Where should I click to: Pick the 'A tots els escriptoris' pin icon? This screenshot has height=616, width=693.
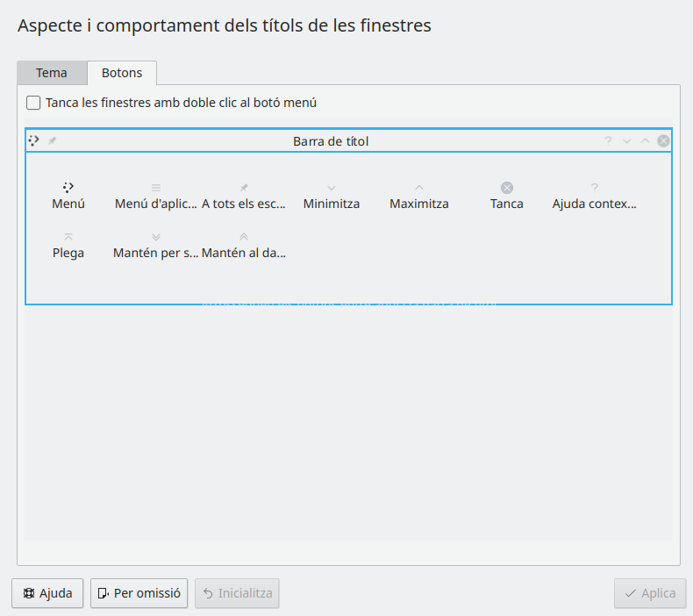click(244, 187)
